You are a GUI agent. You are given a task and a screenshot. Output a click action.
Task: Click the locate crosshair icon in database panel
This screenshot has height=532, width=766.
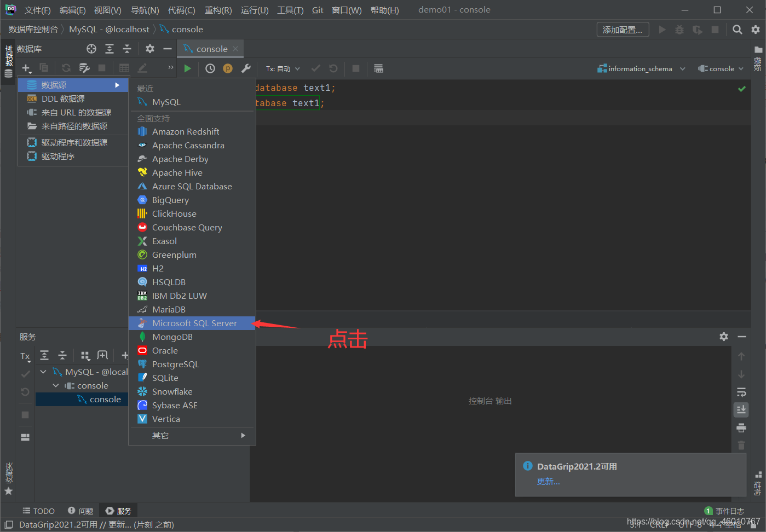[x=91, y=49]
